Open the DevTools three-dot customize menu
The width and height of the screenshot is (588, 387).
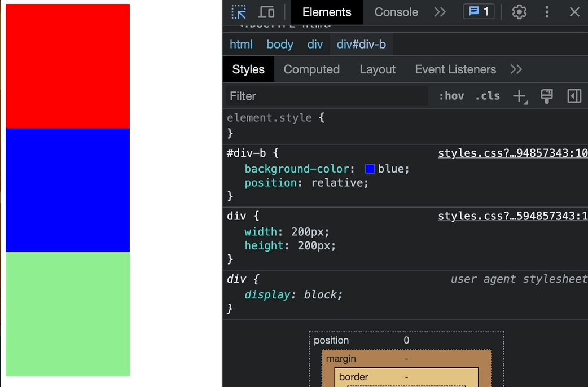(547, 12)
